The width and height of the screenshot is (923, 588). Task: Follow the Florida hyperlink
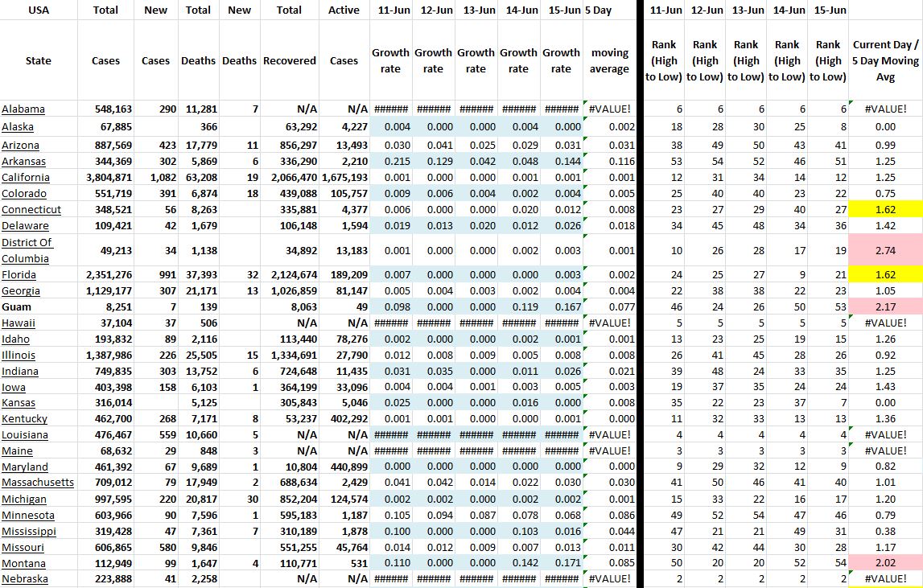pos(19,275)
